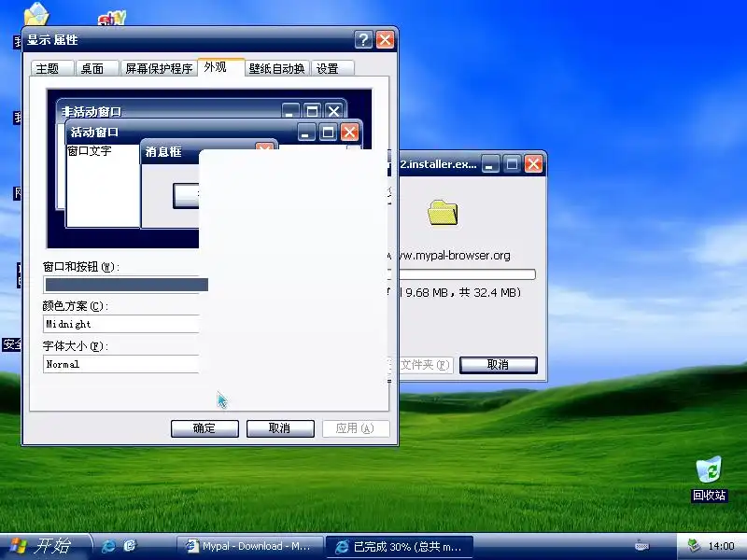The image size is (747, 560).
Task: Click the mail envelope desktop icon
Action: point(36,14)
